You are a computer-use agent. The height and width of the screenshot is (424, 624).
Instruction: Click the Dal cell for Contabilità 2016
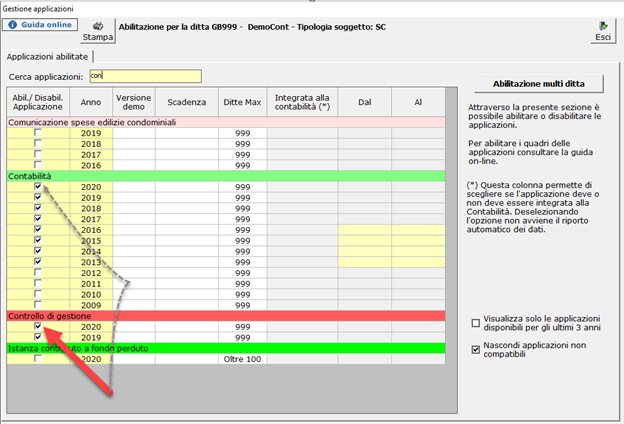[365, 230]
